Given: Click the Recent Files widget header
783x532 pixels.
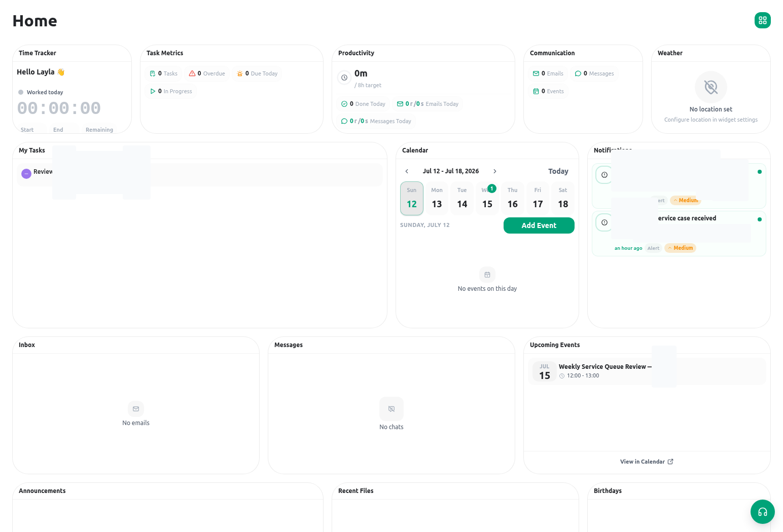Looking at the screenshot, I should pyautogui.click(x=455, y=491).
